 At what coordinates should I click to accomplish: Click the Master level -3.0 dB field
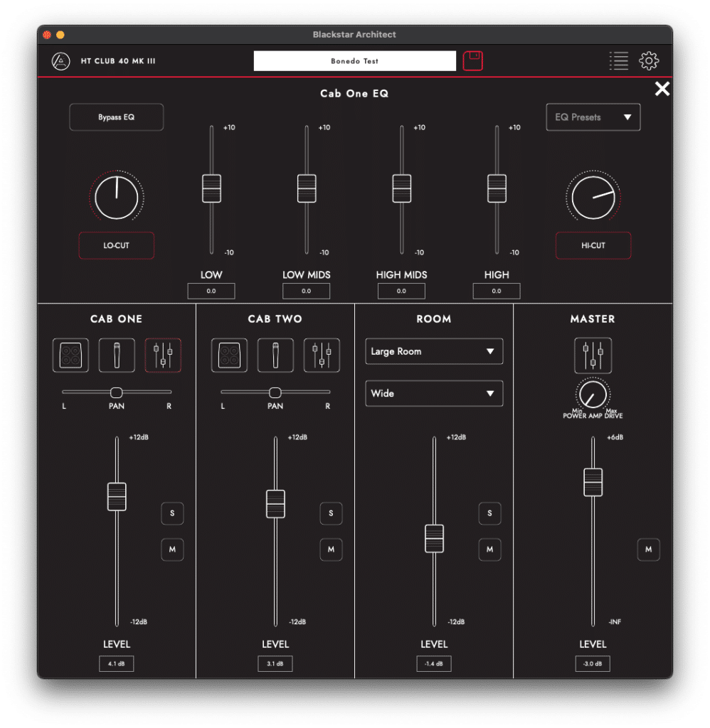point(593,663)
